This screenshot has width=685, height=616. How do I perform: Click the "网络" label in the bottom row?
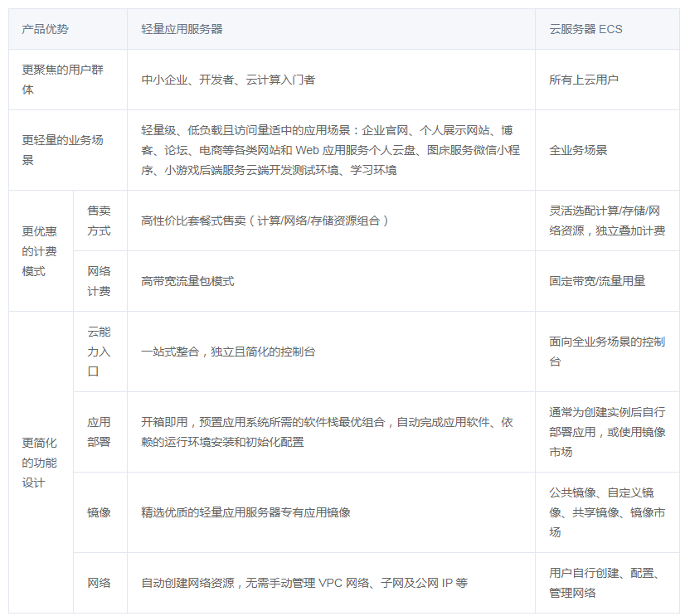point(100,583)
